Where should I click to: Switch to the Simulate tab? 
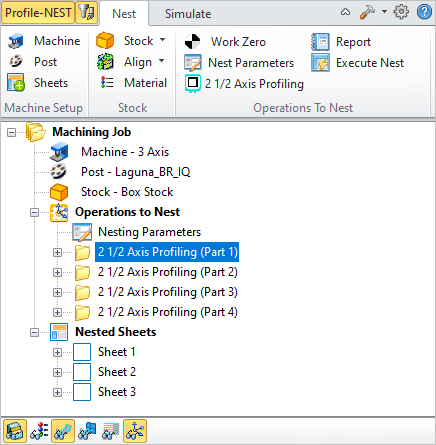(188, 14)
